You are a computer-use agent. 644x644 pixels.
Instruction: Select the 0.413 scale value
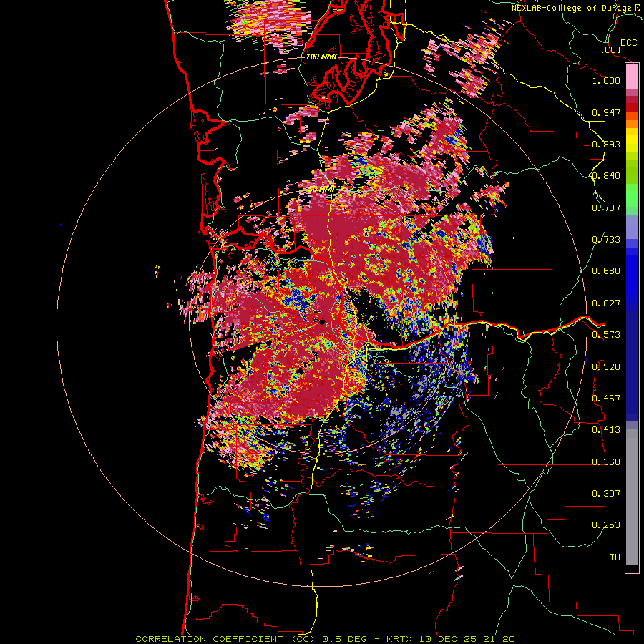[x=606, y=430]
